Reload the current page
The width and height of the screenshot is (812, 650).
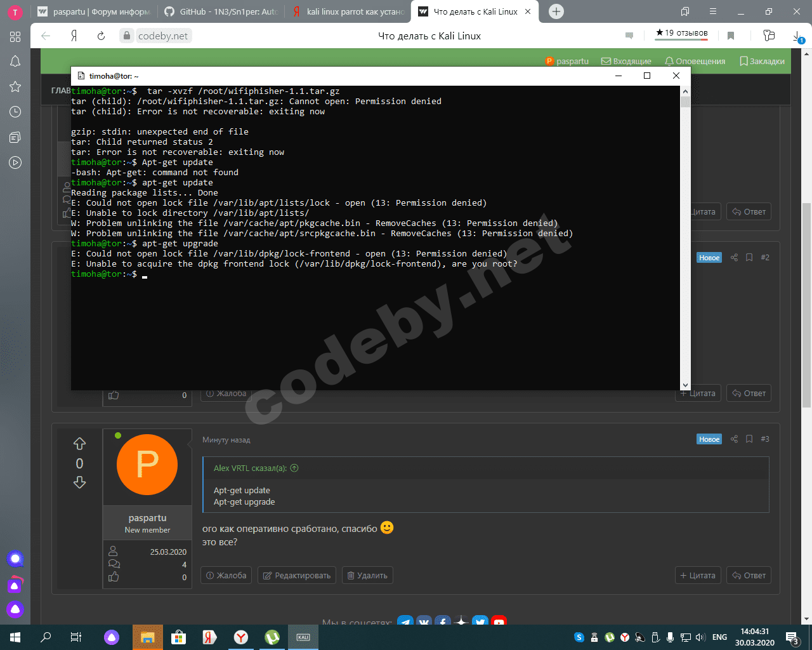[x=101, y=36]
